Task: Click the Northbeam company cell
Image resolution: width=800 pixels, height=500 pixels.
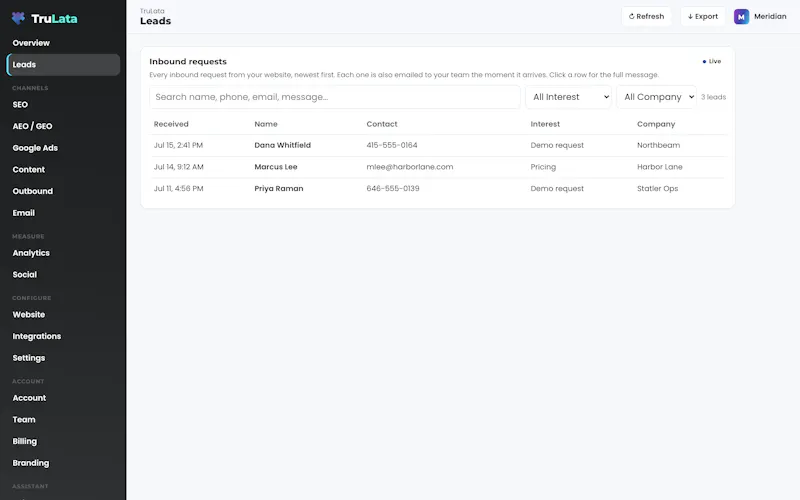Action: pos(658,145)
